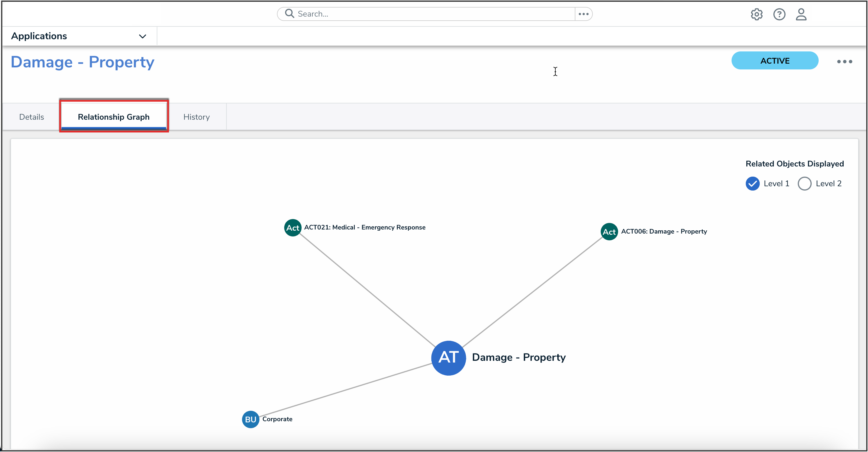Click the Damage - Property page title
This screenshot has height=452, width=868.
(x=82, y=62)
